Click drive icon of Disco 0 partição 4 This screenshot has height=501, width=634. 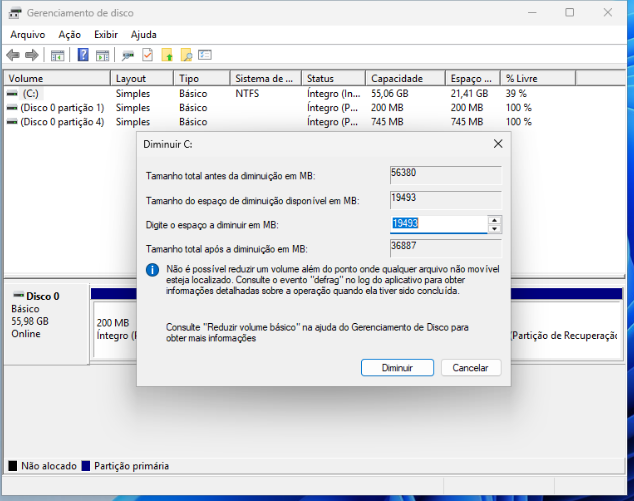tap(12, 122)
